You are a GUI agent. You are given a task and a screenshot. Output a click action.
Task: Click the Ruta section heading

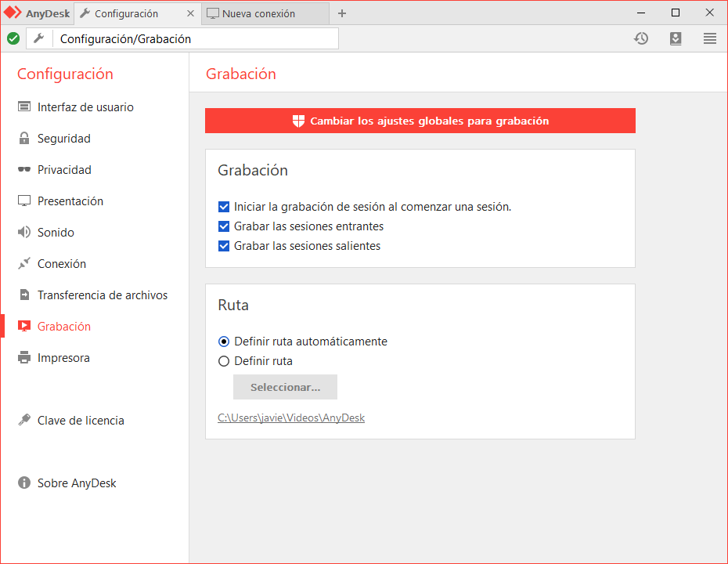233,305
